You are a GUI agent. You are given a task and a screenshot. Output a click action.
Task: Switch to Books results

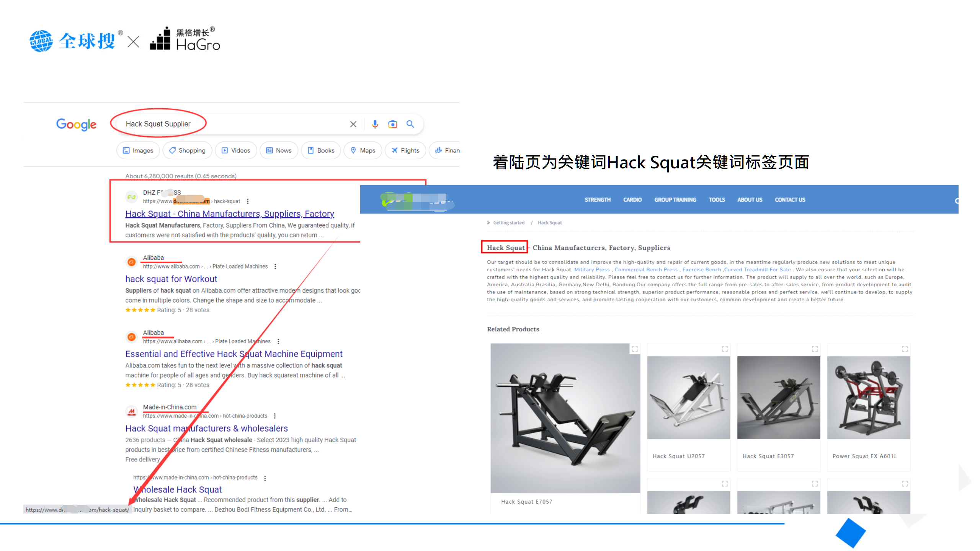coord(321,150)
